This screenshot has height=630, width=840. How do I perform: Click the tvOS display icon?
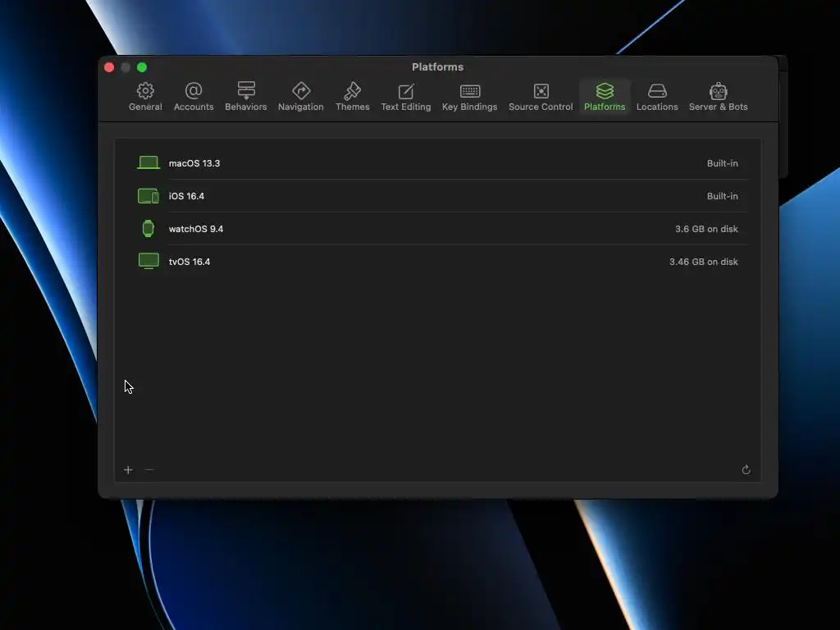click(x=148, y=262)
